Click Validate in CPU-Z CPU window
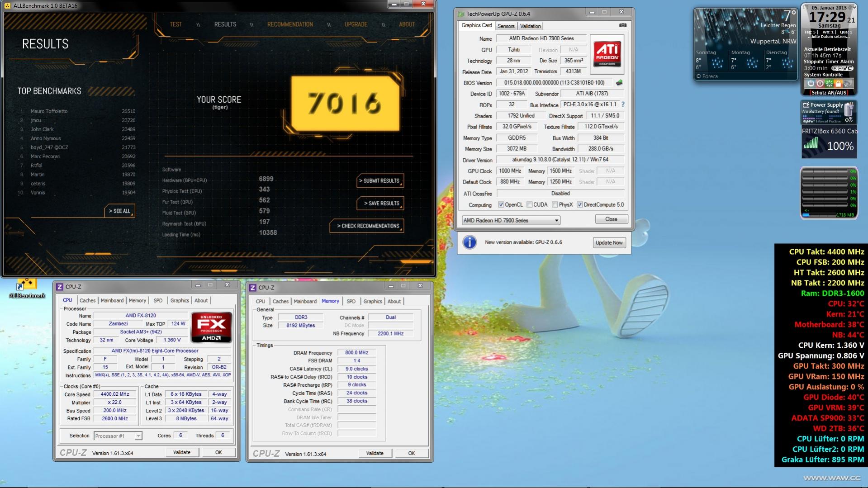The height and width of the screenshot is (488, 868). (x=182, y=452)
